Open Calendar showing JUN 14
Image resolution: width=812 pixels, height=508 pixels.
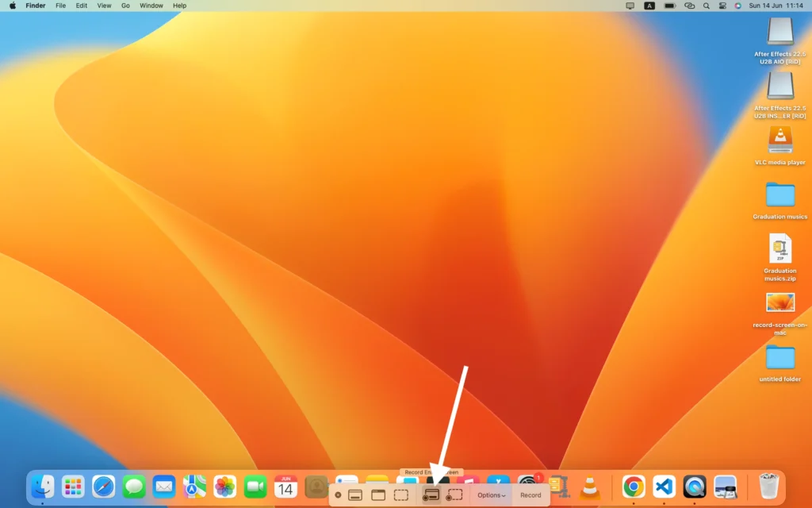point(285,487)
